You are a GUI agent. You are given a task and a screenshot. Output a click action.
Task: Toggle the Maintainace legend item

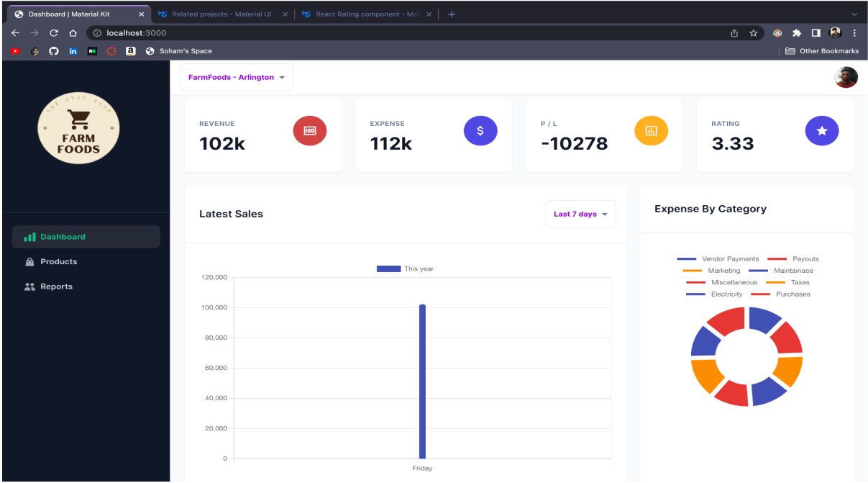point(780,271)
